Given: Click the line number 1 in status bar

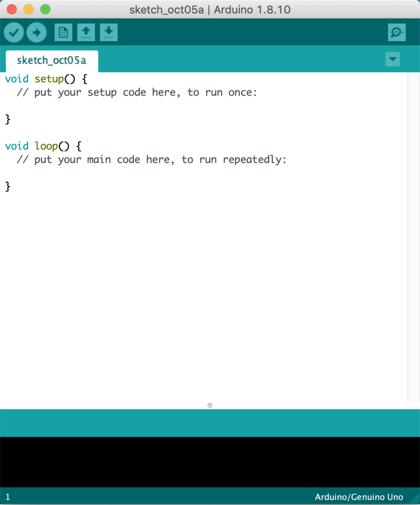Looking at the screenshot, I should coord(8,497).
